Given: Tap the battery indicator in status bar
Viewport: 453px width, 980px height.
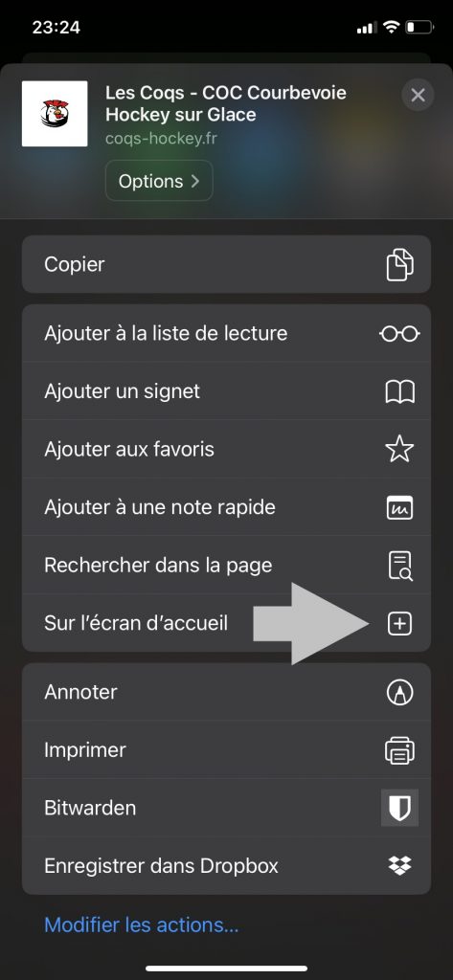Looking at the screenshot, I should pos(419,28).
